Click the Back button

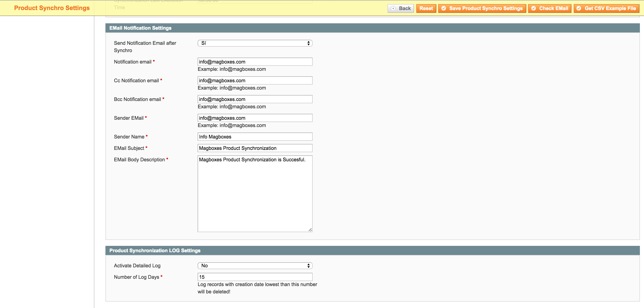(401, 8)
